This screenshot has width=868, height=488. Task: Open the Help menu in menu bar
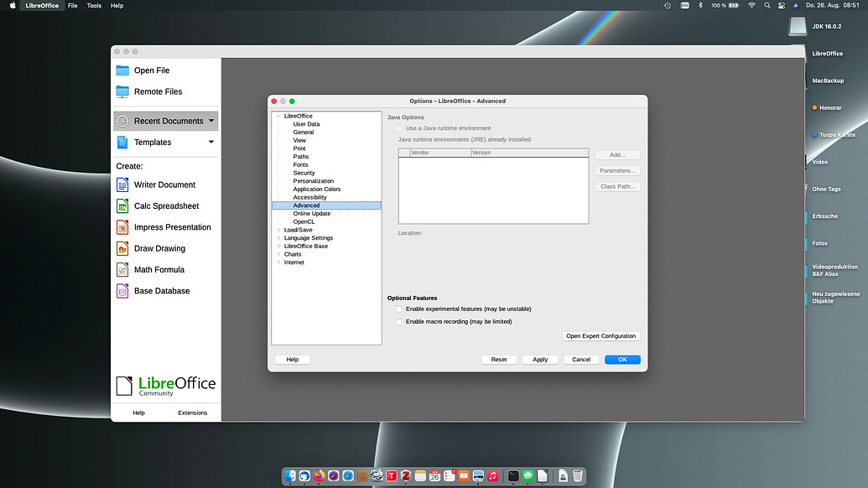coord(117,6)
